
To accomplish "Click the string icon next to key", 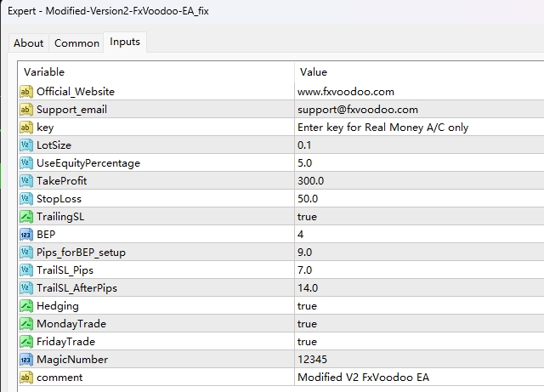I will pos(26,128).
